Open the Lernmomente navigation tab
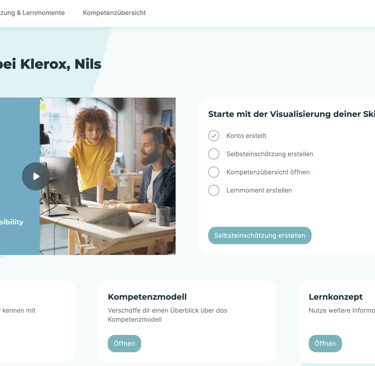Screen dimensions: 375x366 [32, 13]
